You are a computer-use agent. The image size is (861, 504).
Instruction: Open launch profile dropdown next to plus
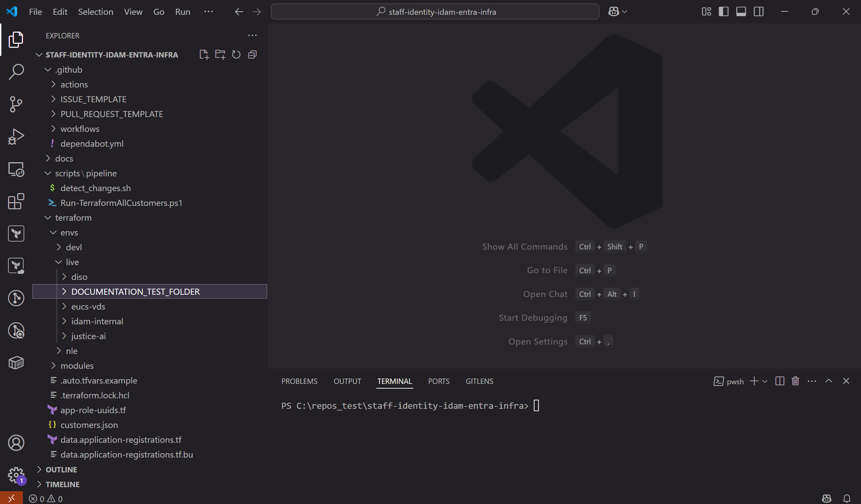(x=765, y=381)
